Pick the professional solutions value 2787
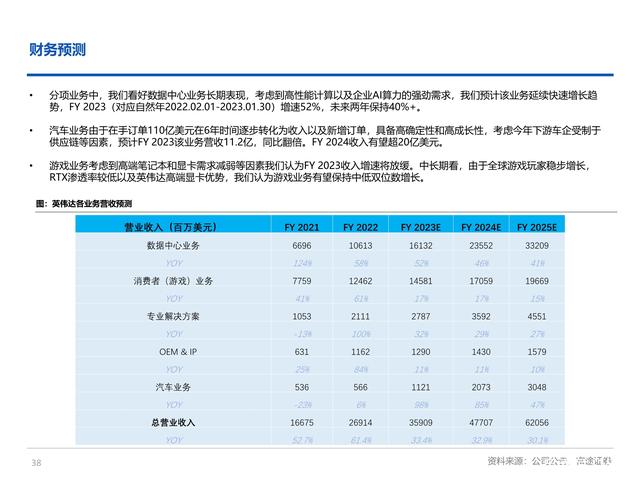640x480 pixels. pos(421,317)
